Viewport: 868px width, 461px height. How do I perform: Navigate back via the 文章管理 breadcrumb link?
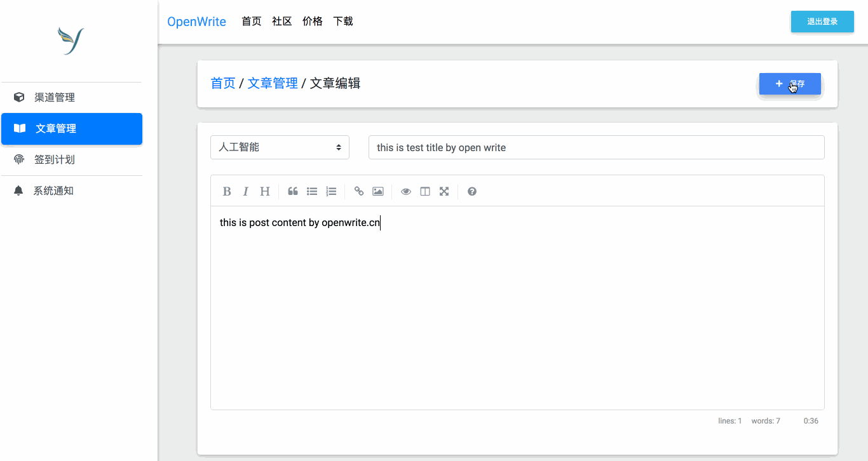point(273,83)
